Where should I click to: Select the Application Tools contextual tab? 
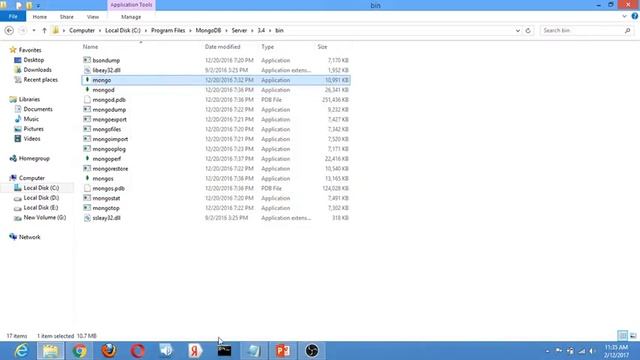pos(131,5)
